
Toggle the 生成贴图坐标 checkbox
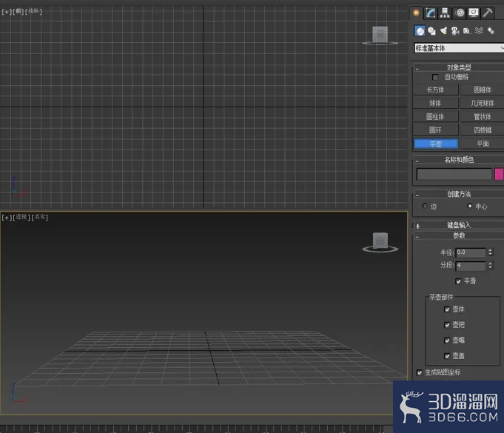point(420,372)
